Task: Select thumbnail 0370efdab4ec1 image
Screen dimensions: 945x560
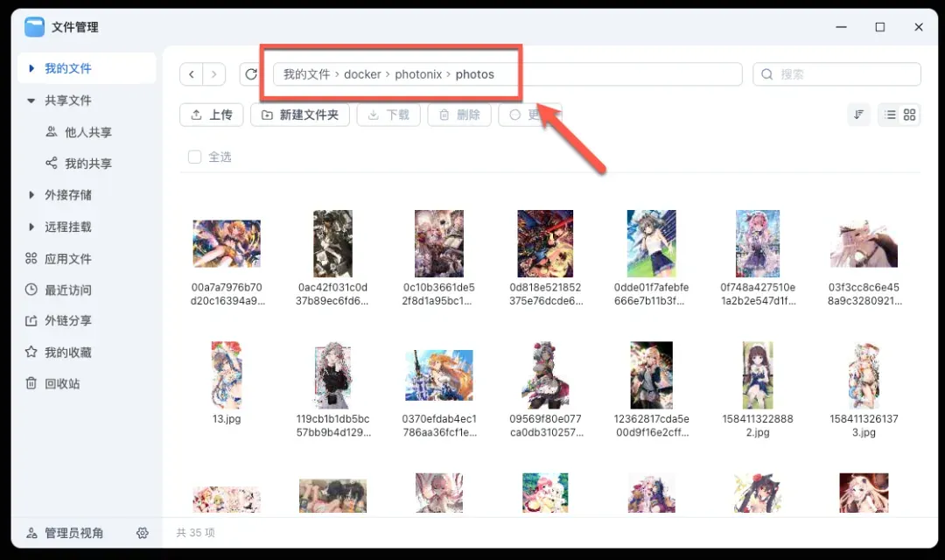Action: (439, 375)
